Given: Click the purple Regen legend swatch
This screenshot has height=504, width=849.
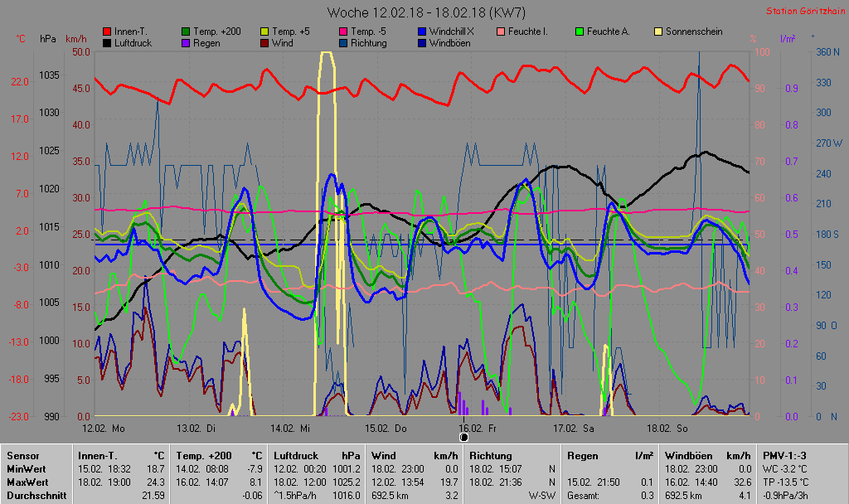Looking at the screenshot, I should coord(186,43).
